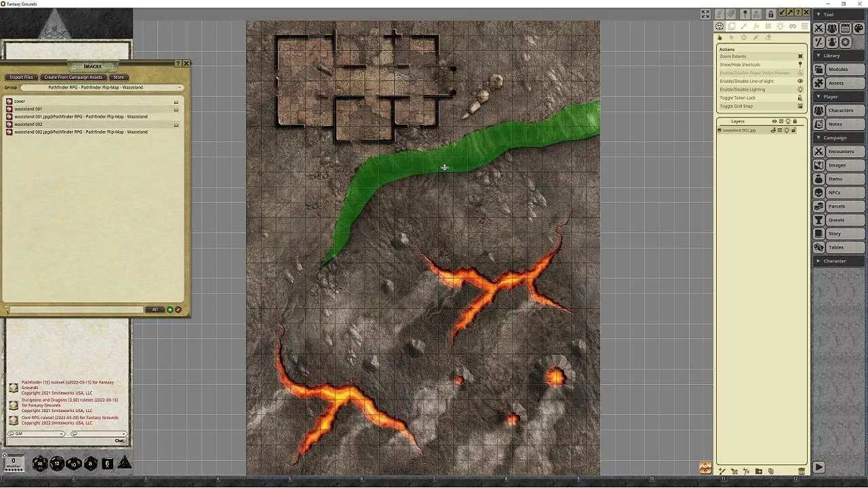Switch to the mask tab icon
Screen dimensions: 868x488
pyautogui.click(x=793, y=26)
